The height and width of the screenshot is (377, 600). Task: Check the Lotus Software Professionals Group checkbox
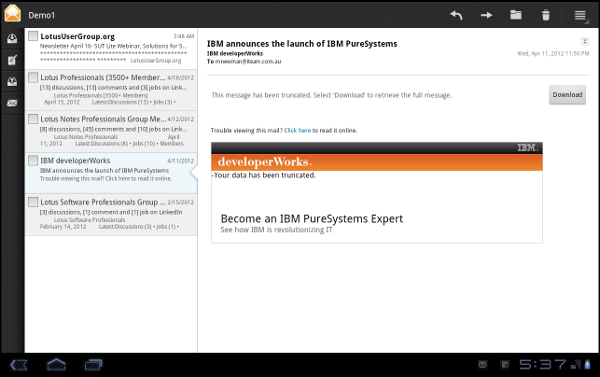33,202
